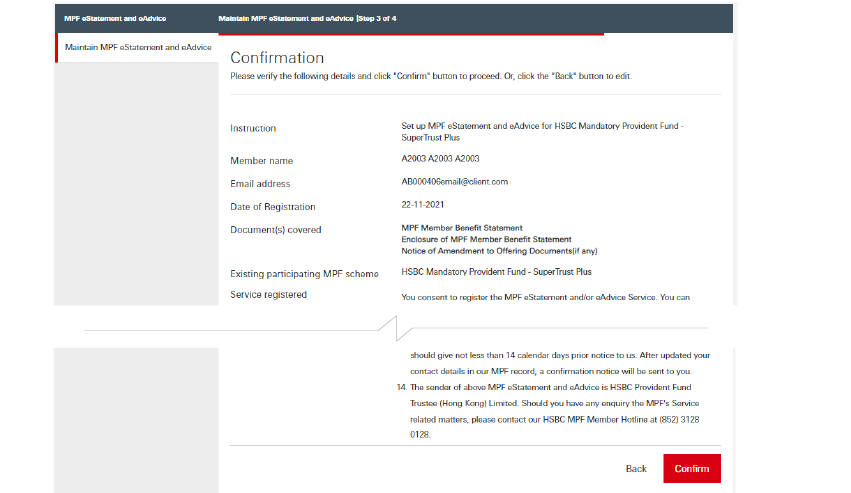Select Enclosure of MPF Member Benefit Statement

(x=486, y=239)
